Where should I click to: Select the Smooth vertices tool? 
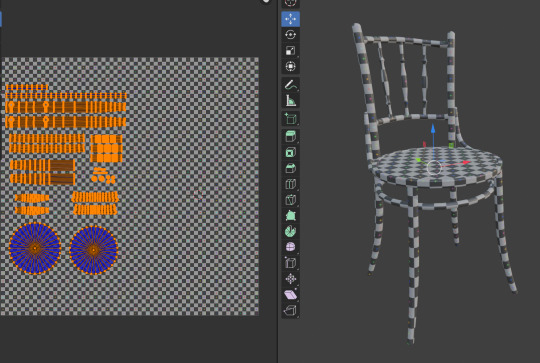point(290,247)
